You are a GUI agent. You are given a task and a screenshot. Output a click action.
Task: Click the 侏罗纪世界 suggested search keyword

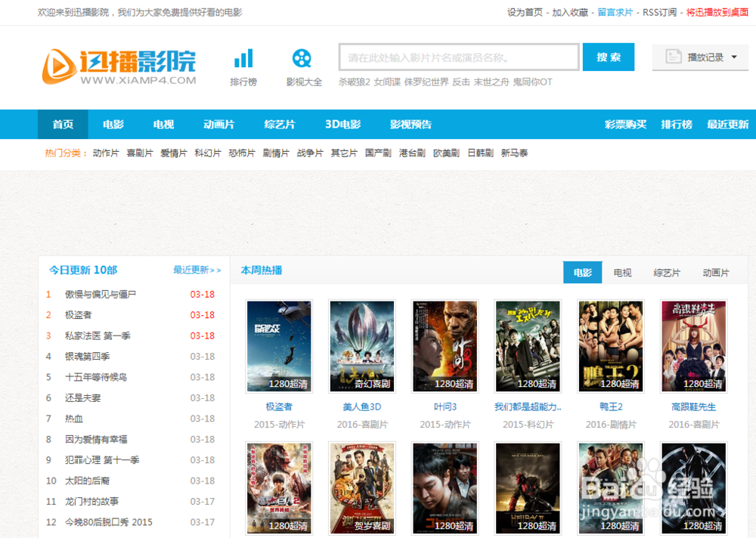(426, 82)
